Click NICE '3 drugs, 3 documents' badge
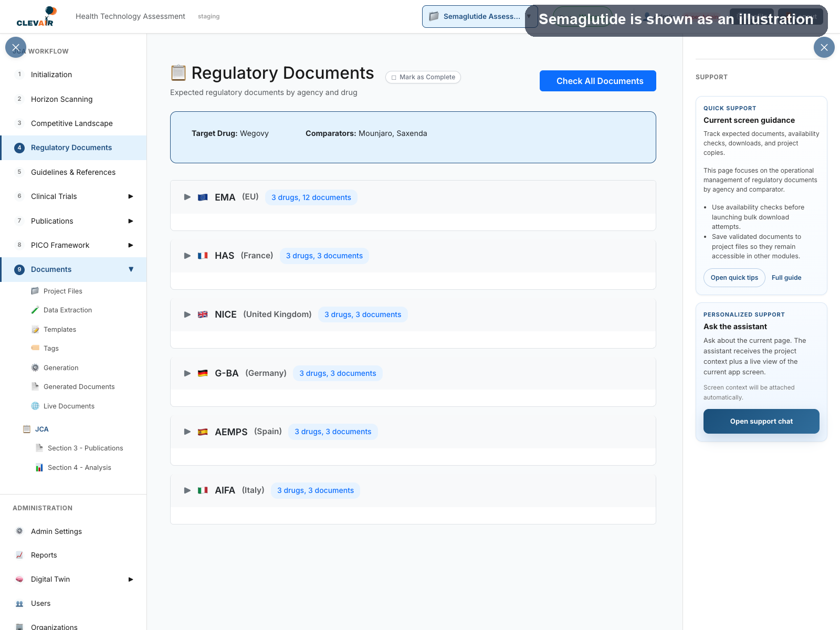Screen dimensions: 840x630 click(363, 314)
